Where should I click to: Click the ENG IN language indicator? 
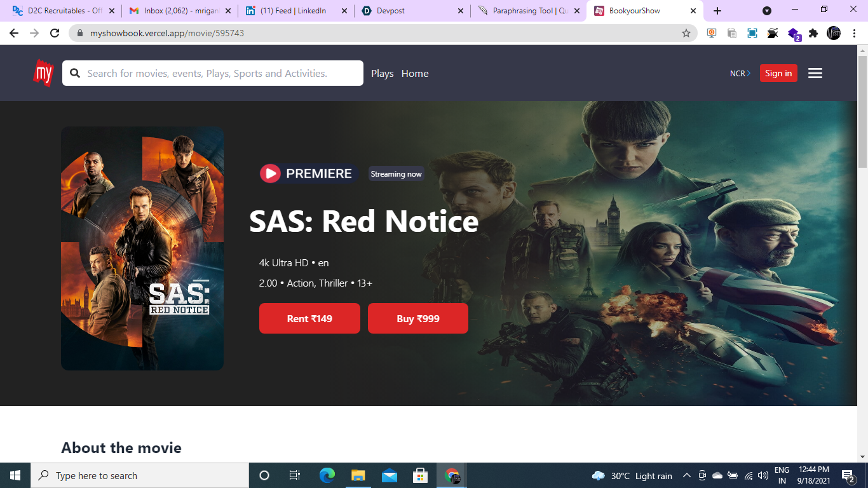point(782,475)
